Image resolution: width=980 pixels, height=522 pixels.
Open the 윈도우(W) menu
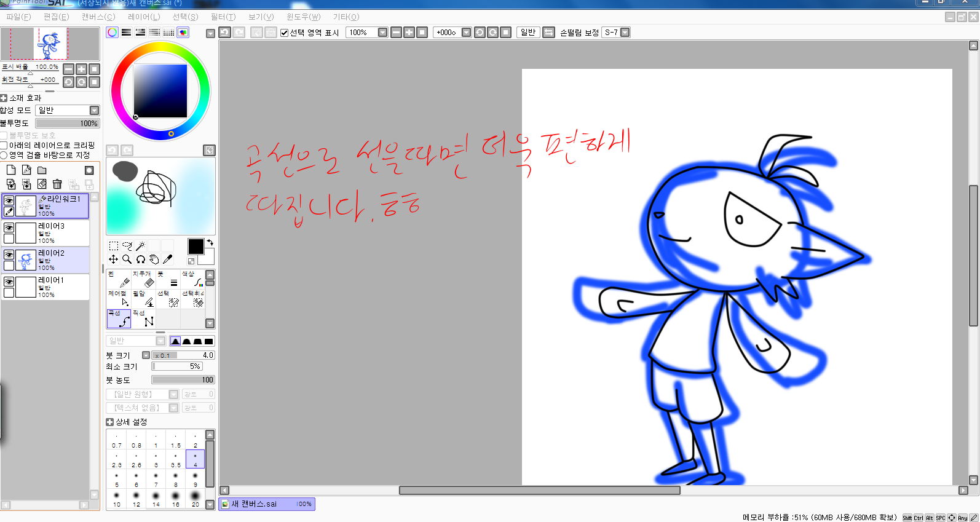[303, 17]
